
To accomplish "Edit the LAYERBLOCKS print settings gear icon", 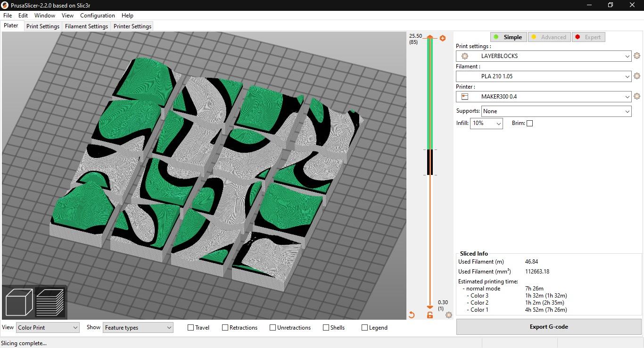I will coord(637,56).
